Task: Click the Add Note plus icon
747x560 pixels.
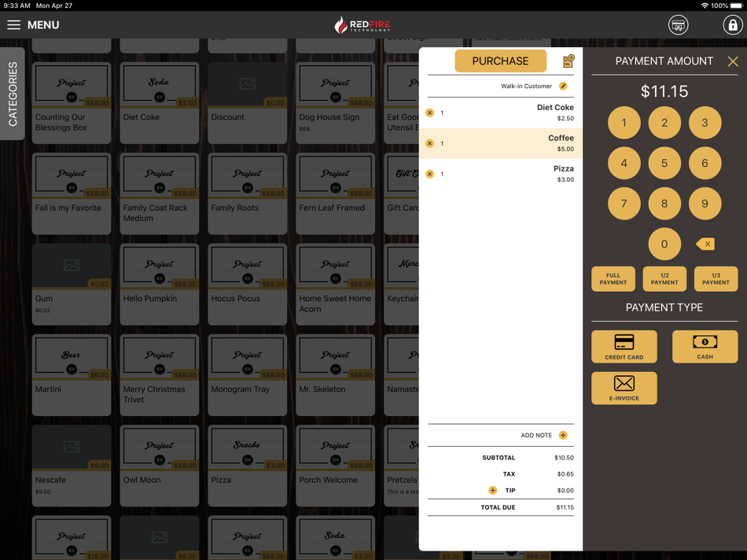Action: click(x=563, y=435)
